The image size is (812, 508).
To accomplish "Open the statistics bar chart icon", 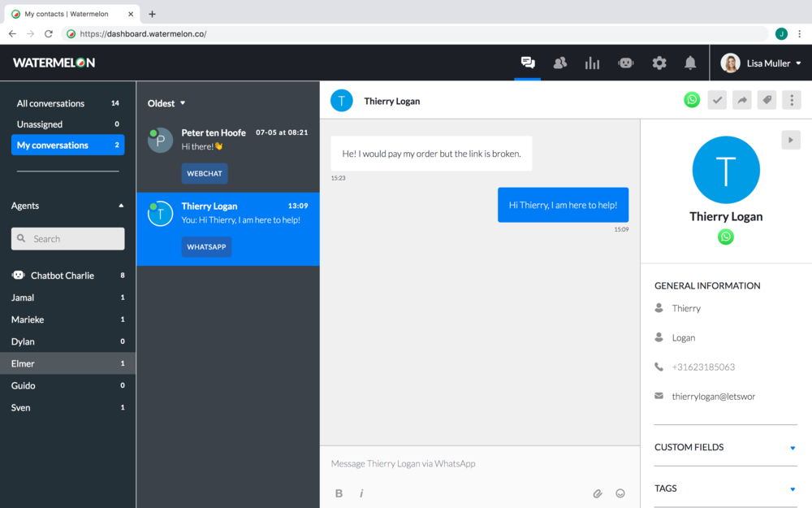I will 593,63.
